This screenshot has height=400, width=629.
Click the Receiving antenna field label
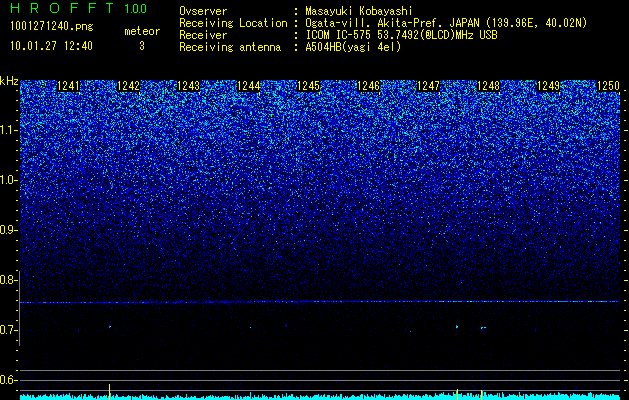click(230, 47)
